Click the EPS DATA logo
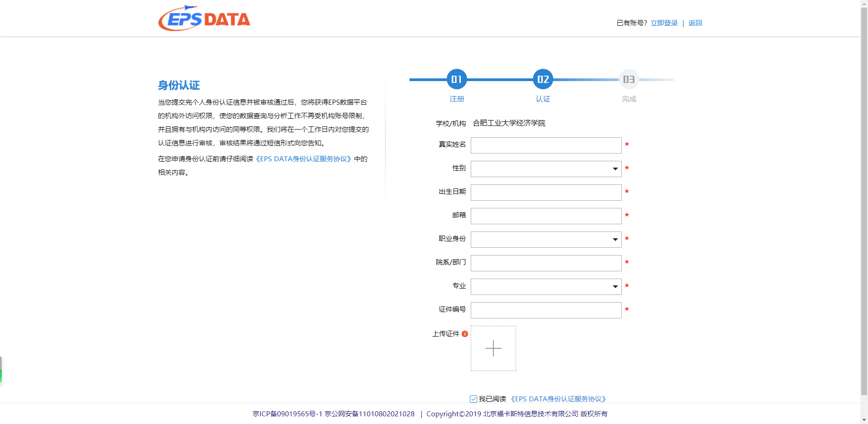 pyautogui.click(x=204, y=19)
